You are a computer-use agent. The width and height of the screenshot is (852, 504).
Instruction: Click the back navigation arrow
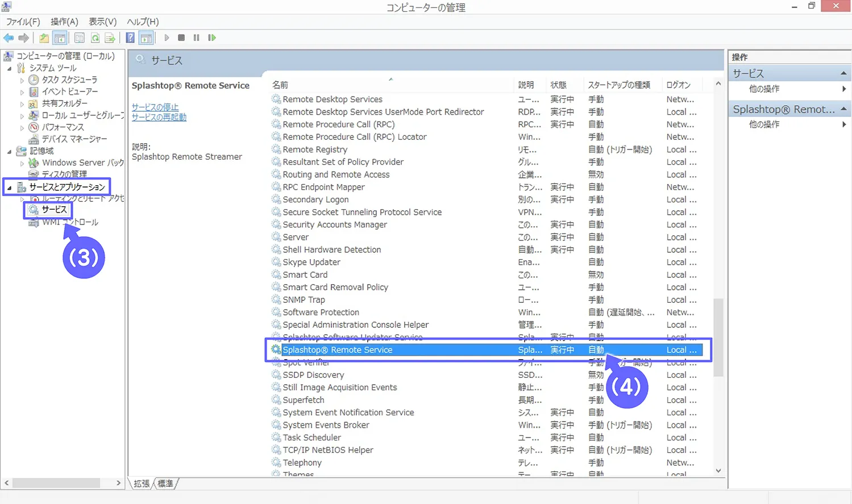pyautogui.click(x=9, y=38)
